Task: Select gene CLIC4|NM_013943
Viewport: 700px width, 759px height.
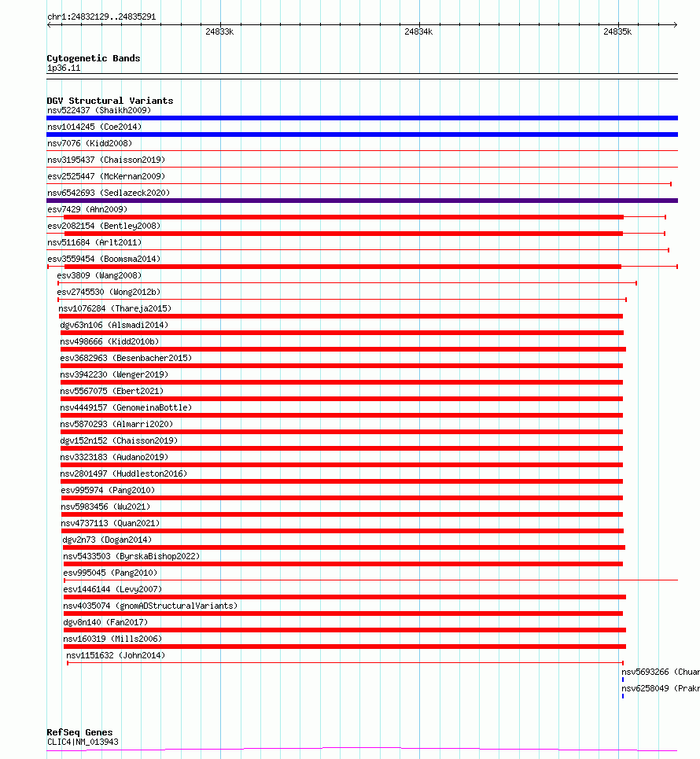Action: pyautogui.click(x=83, y=742)
